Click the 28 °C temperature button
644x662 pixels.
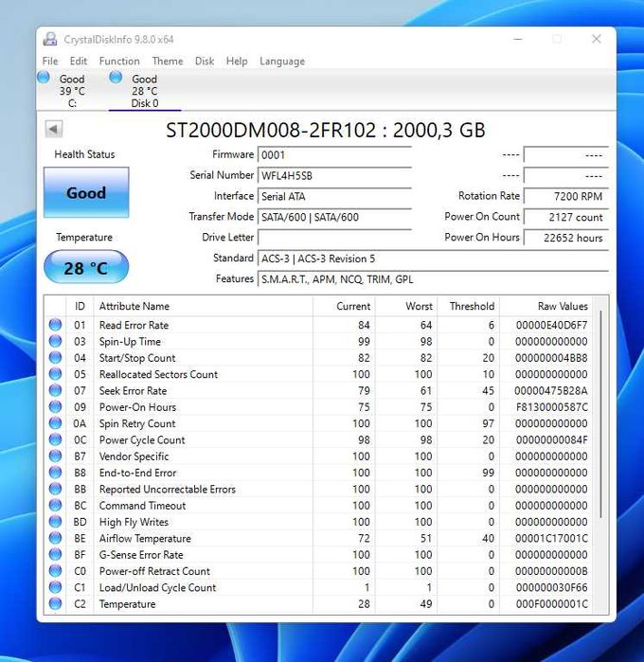pos(86,267)
